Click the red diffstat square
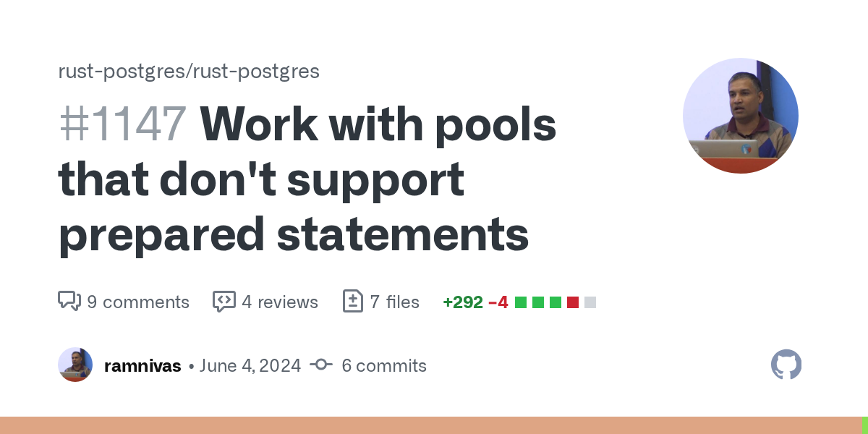This screenshot has height=434, width=868. click(x=573, y=302)
